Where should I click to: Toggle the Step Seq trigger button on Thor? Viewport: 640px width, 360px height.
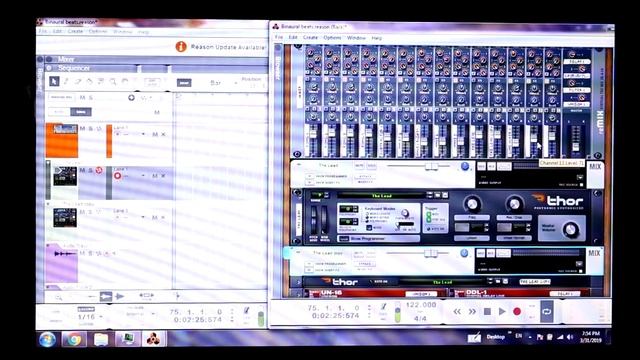click(429, 220)
